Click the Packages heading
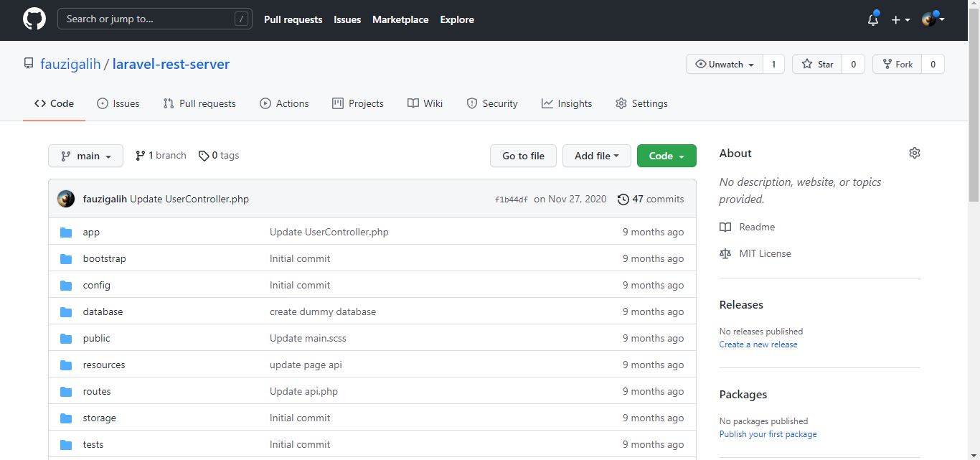 coord(743,394)
